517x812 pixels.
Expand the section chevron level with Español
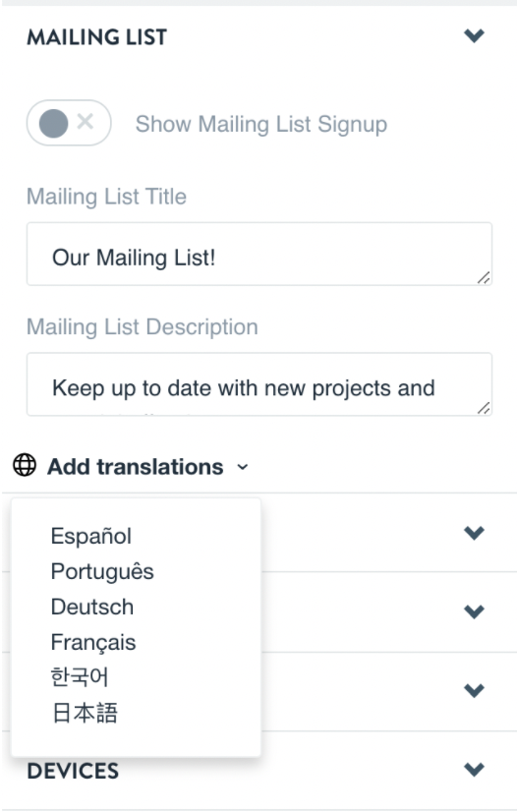[474, 533]
